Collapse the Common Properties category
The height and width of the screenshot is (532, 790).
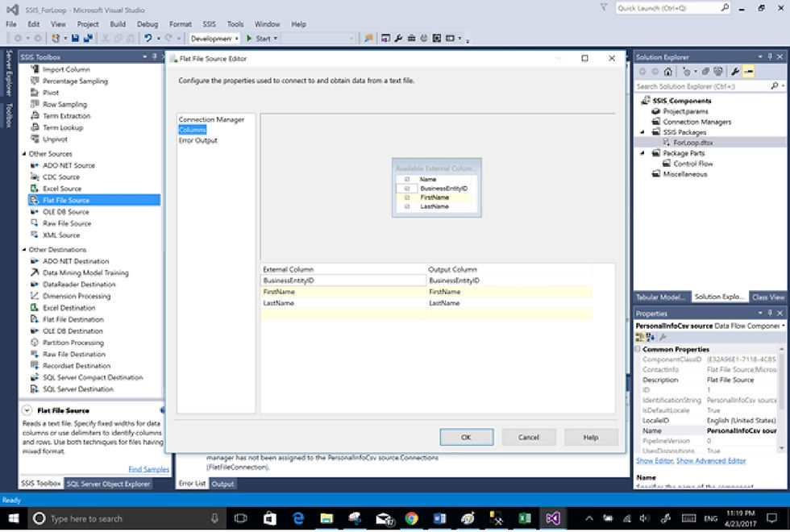[x=638, y=348]
